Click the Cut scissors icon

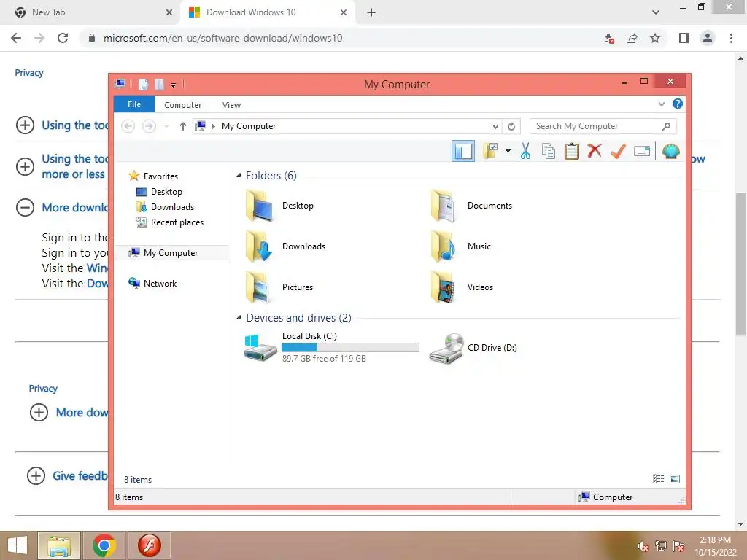click(525, 151)
